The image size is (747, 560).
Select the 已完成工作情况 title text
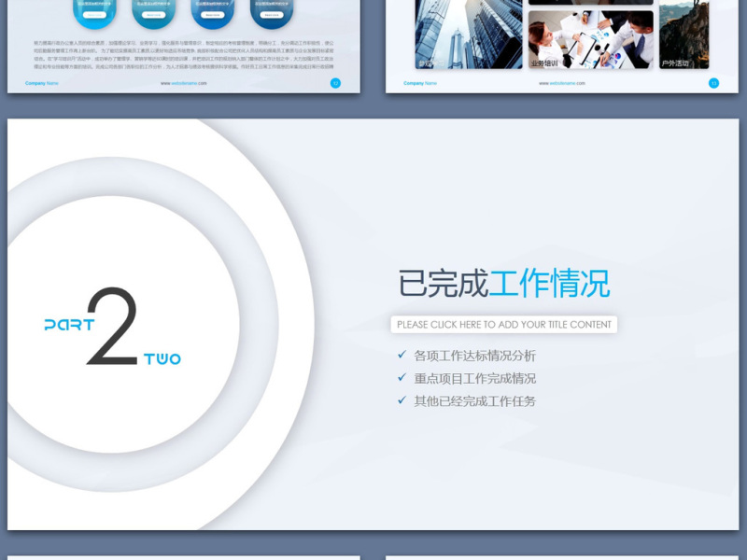(x=503, y=283)
